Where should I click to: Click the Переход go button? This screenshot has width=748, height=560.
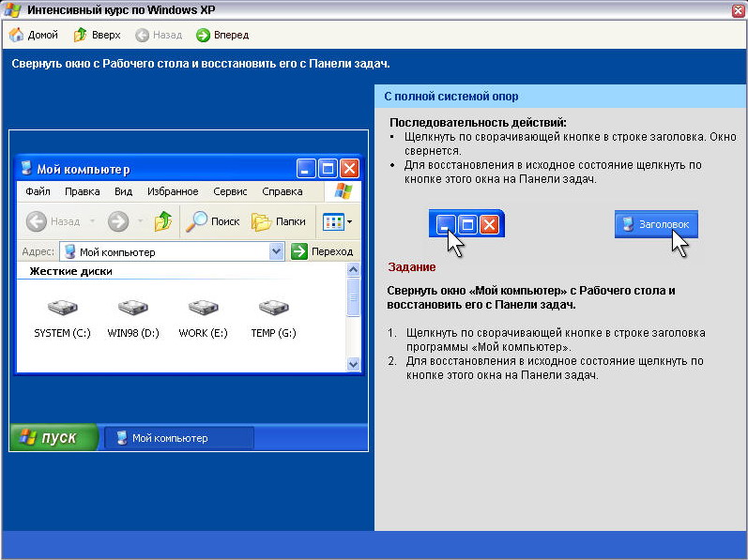click(x=322, y=251)
